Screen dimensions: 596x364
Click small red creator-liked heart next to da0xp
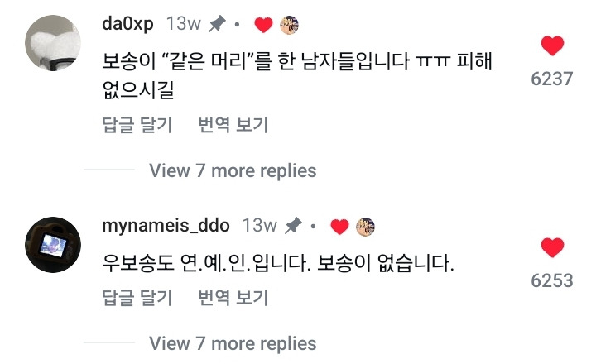(x=263, y=25)
